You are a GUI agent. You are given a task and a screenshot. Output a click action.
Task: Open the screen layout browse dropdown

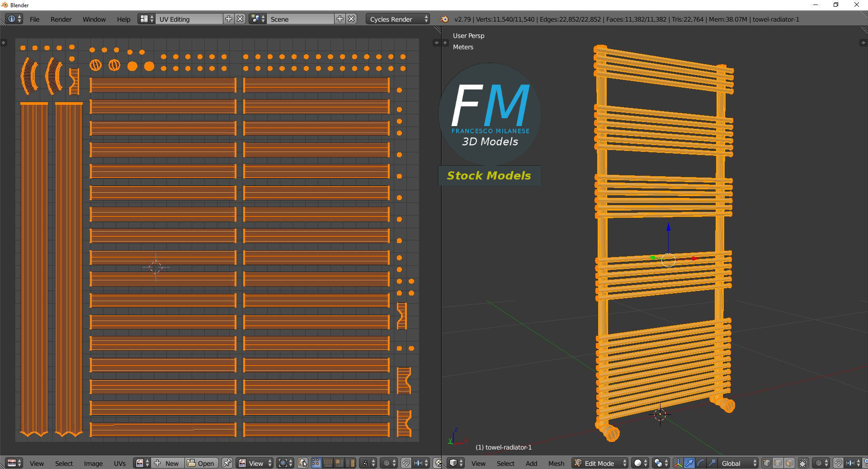(147, 19)
